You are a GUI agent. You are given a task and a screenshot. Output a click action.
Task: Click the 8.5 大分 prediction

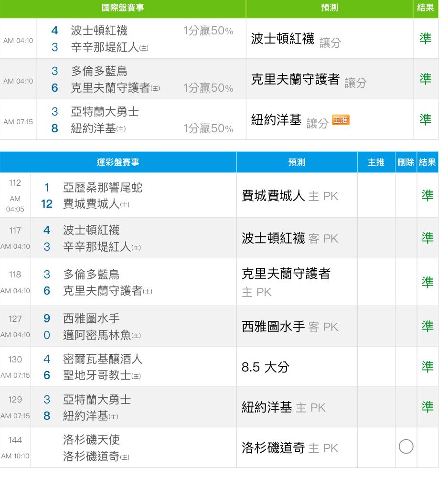(x=266, y=367)
